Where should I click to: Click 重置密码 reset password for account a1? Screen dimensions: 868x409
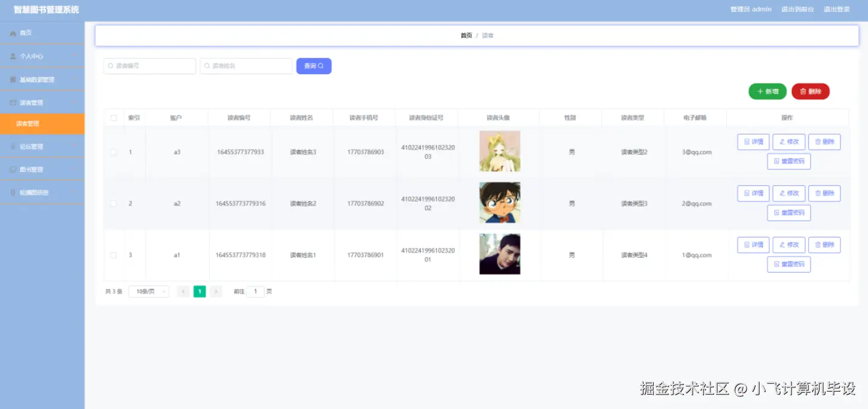tap(789, 264)
